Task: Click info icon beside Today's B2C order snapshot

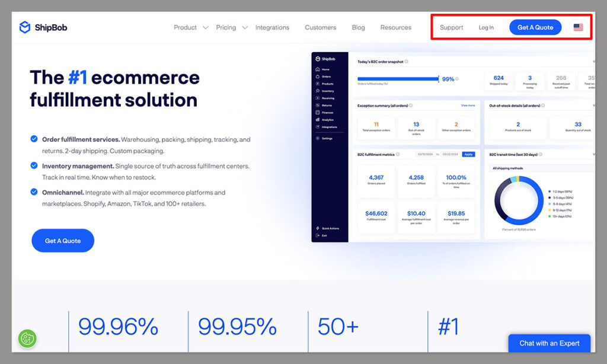Action: click(406, 62)
